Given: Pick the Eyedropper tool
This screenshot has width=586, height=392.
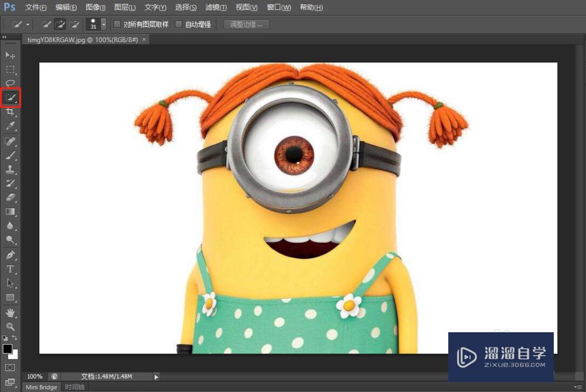Looking at the screenshot, I should (11, 126).
